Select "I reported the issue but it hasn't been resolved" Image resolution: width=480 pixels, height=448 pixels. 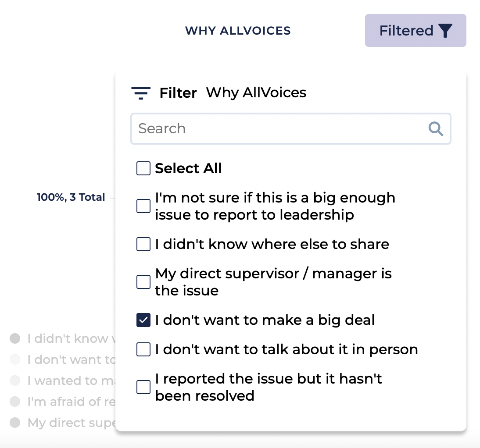143,387
